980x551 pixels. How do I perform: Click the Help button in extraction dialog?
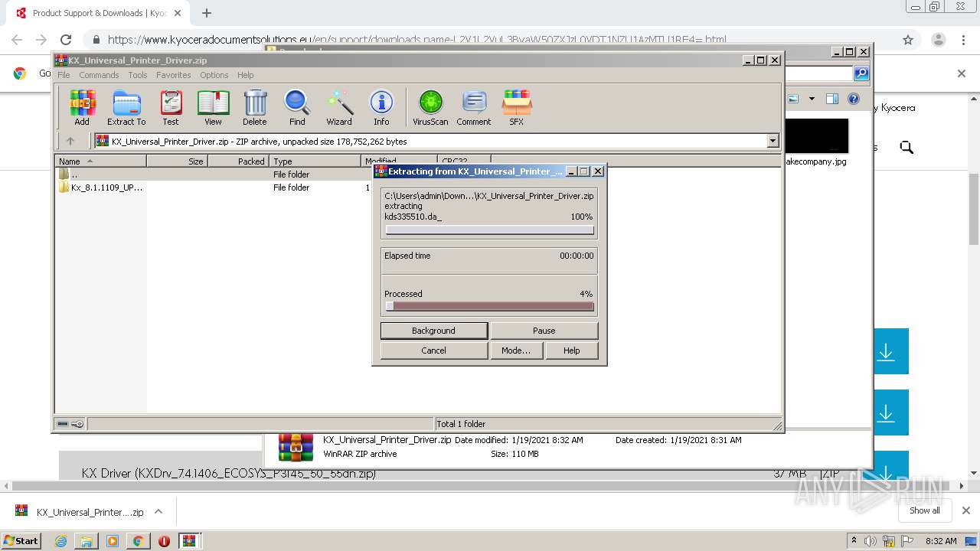(572, 350)
